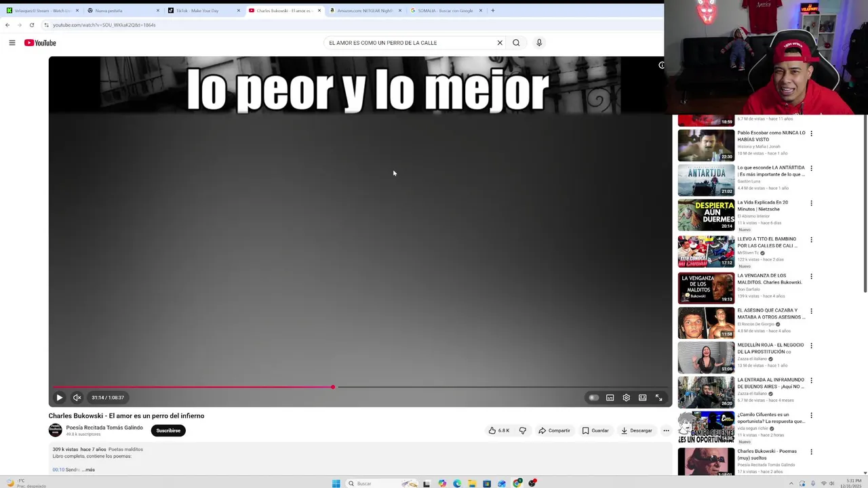
Task: Open options menu for the Antártida video
Action: (x=811, y=168)
